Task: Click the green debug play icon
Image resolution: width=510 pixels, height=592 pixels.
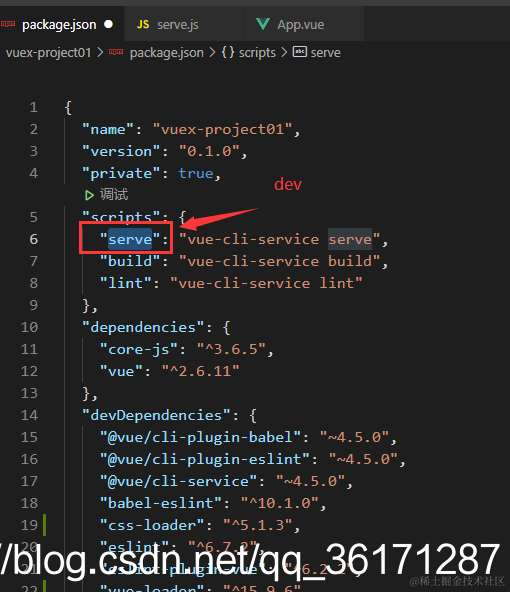Action: [x=89, y=195]
